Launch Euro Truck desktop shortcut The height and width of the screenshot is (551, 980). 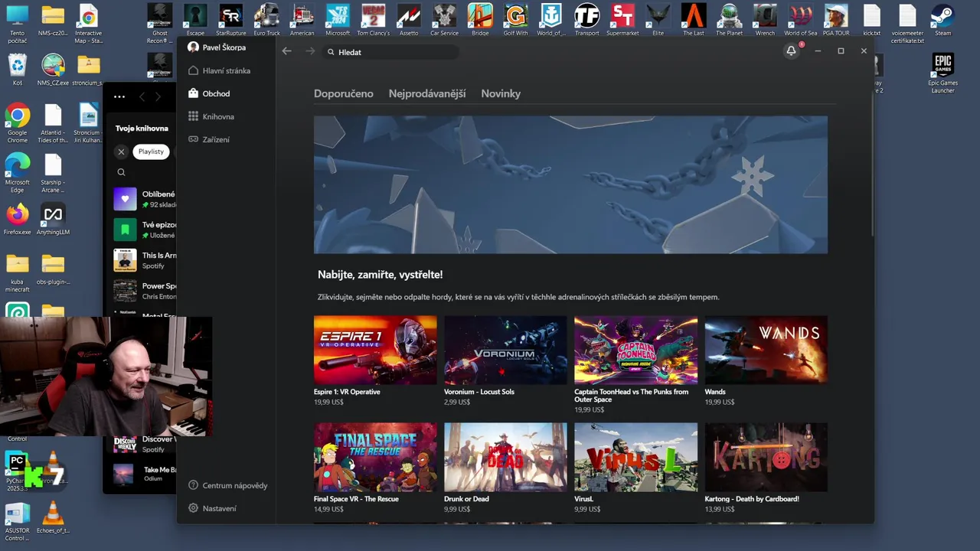tap(266, 20)
